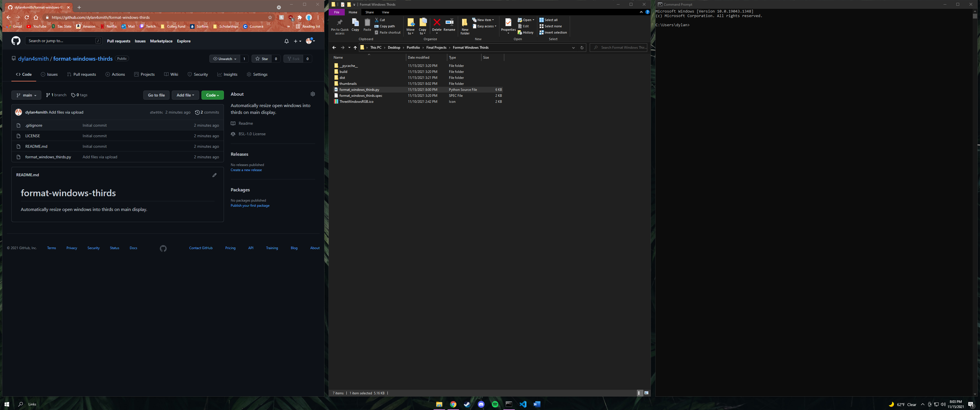Screen dimensions: 980x410
Task: Delete the selected file
Action: (x=436, y=25)
